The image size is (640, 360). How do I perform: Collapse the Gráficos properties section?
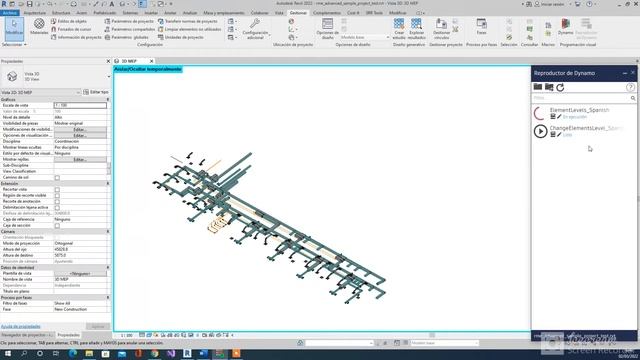[x=108, y=99]
